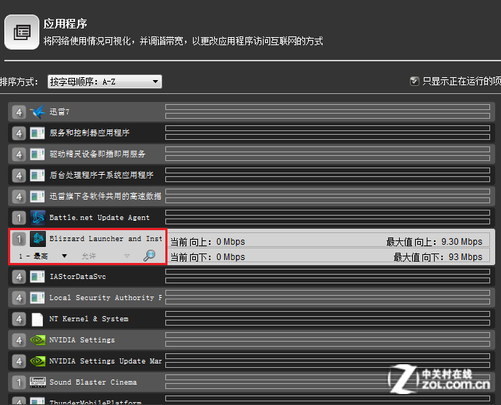Click the magnifier icon in Blizzard row

(x=149, y=256)
